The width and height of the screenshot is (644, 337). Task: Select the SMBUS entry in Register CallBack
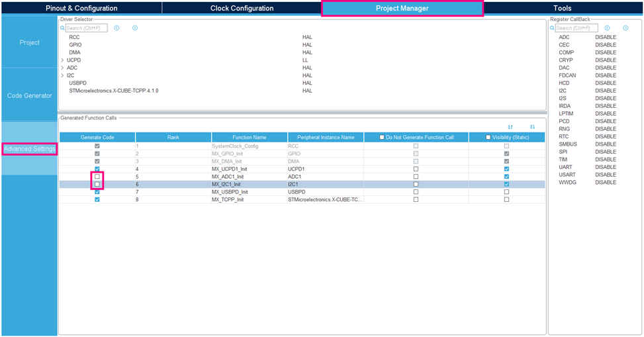click(568, 144)
